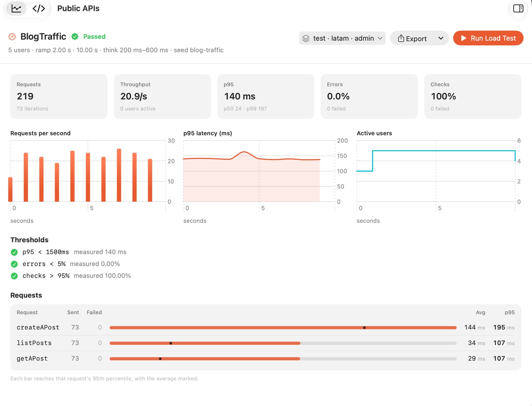
Task: Click the environment layers stack icon
Action: point(306,38)
